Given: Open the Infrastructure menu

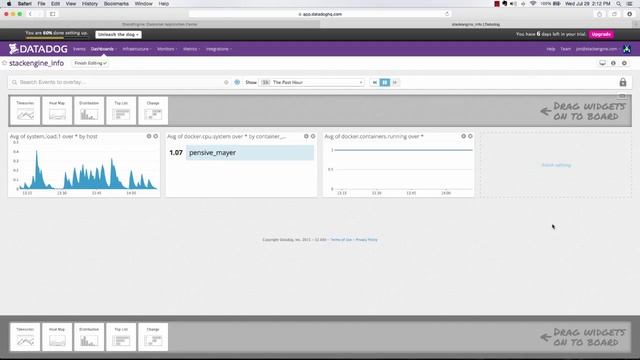Looking at the screenshot, I should pyautogui.click(x=137, y=49).
